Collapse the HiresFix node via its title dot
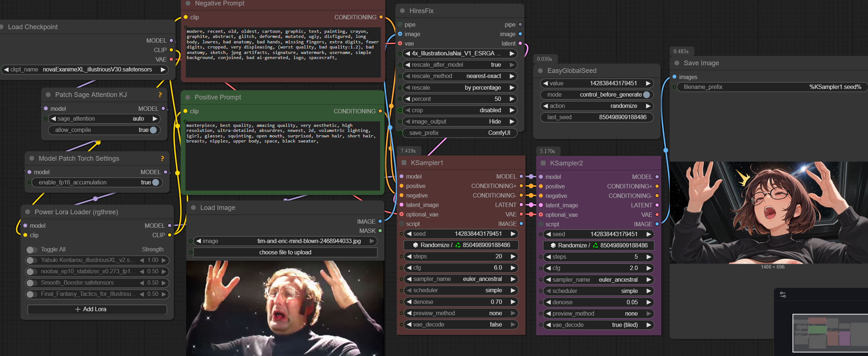This screenshot has height=356, width=868. pyautogui.click(x=403, y=11)
